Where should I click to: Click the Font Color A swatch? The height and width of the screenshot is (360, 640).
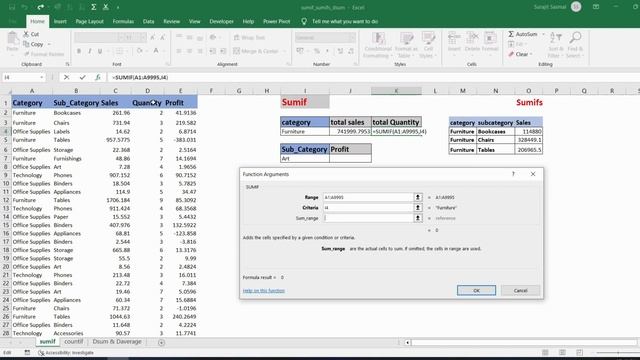coord(156,51)
